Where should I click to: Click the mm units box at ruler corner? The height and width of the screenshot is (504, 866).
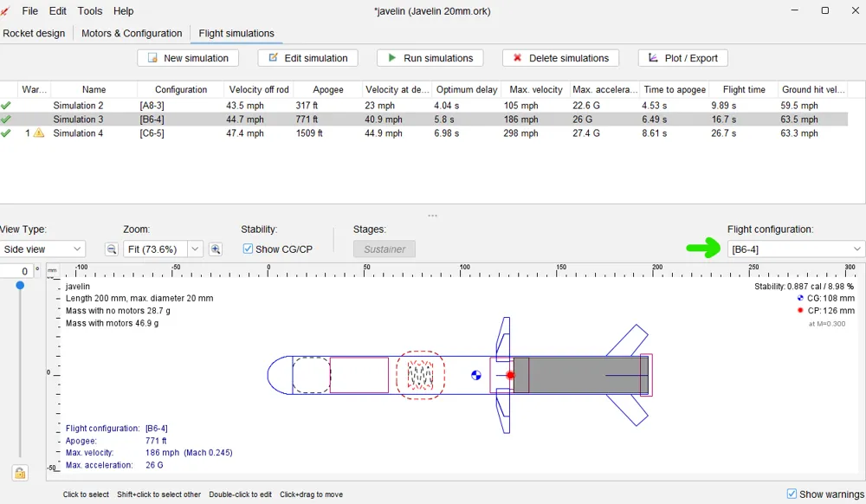pyautogui.click(x=52, y=270)
